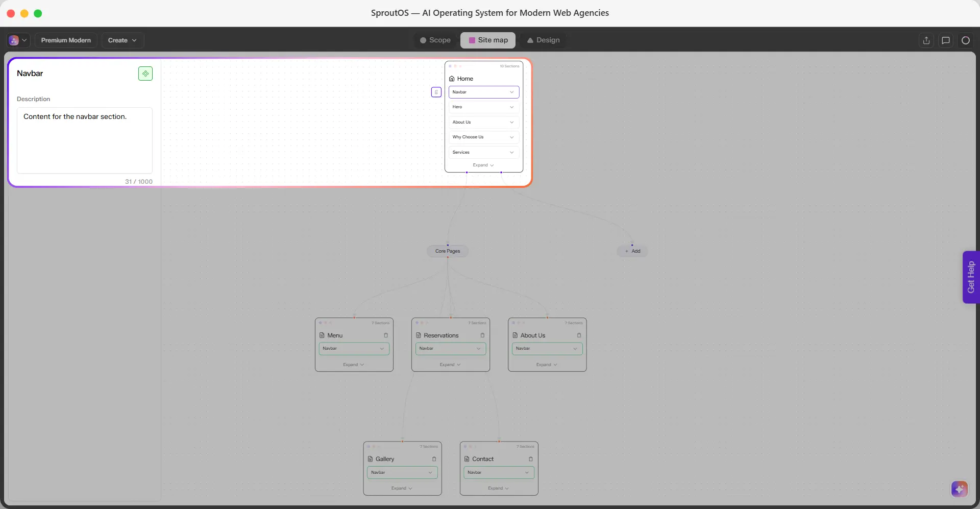Click into the Description text area
The width and height of the screenshot is (980, 509).
[85, 140]
